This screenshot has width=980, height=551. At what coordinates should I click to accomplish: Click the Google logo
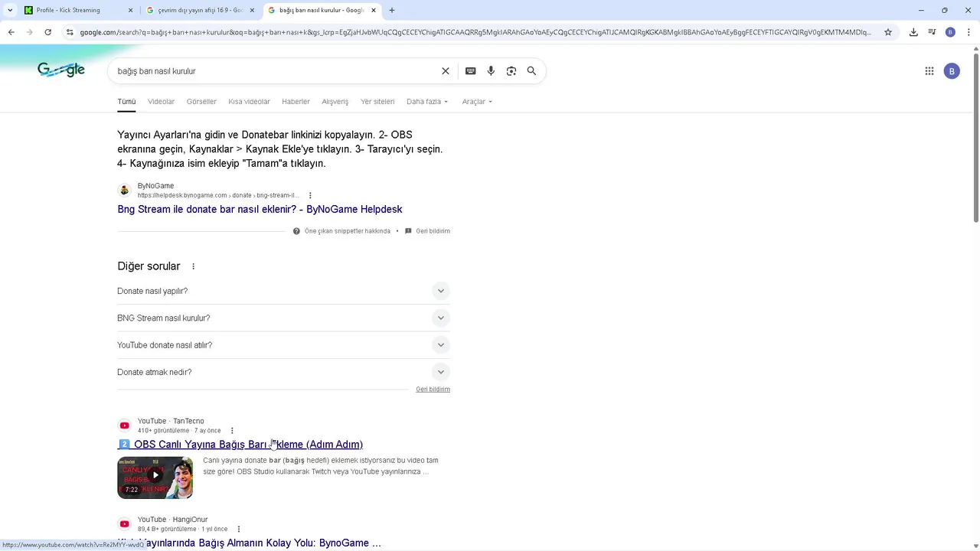tap(61, 70)
